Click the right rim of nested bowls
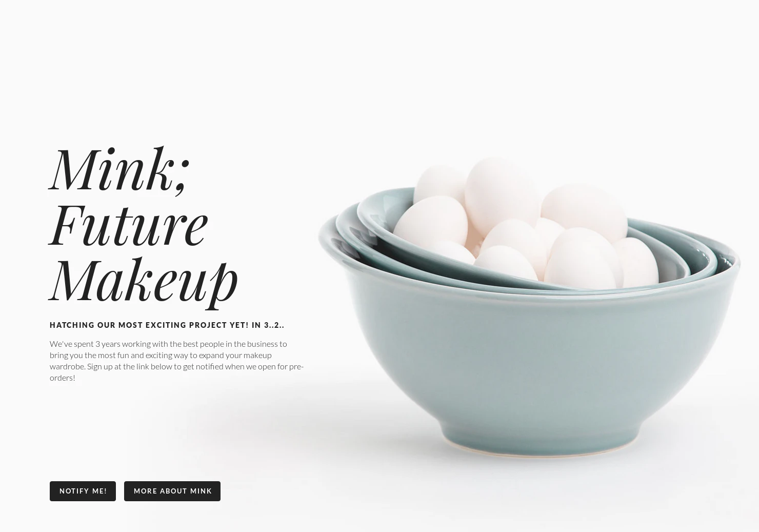 (718, 251)
